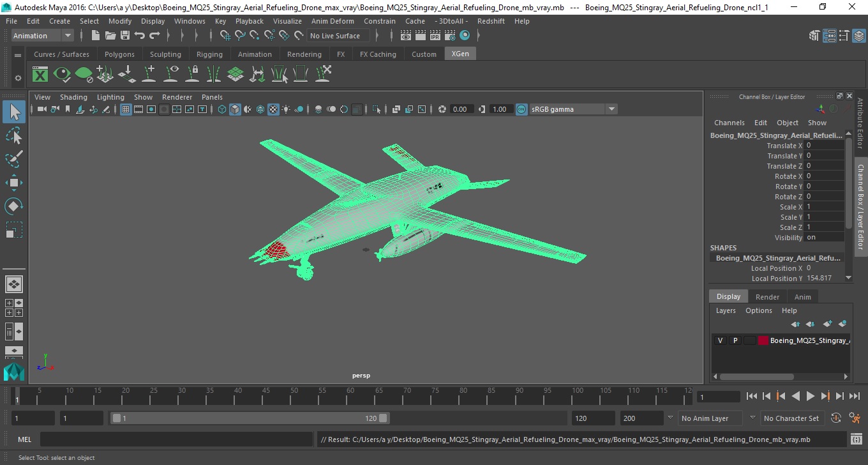Switch to the Polygons shelf tab

point(119,54)
